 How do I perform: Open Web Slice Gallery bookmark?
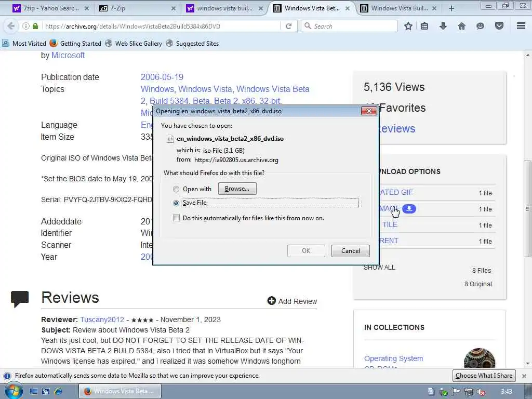(134, 44)
